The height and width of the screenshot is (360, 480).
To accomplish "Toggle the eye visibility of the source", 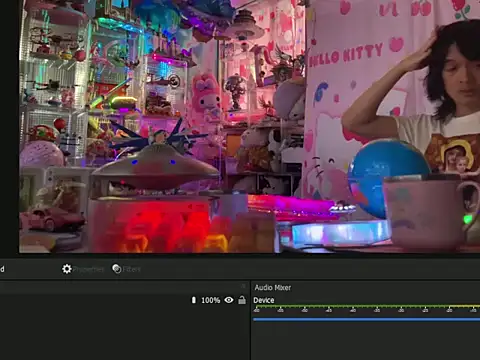I will coord(229,300).
